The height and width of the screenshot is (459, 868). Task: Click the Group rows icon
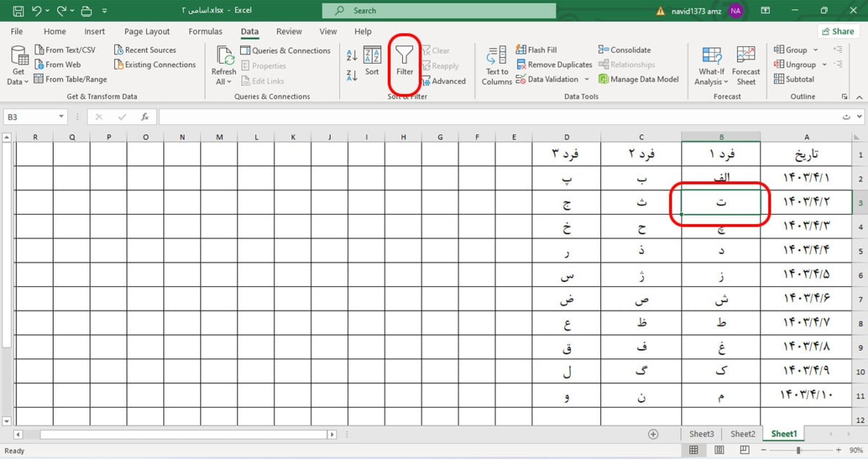(779, 50)
